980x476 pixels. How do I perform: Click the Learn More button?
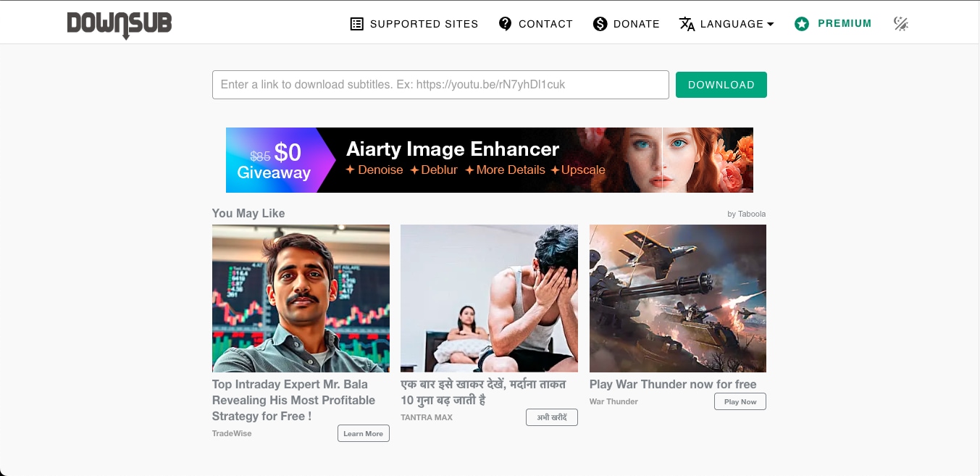pos(363,433)
